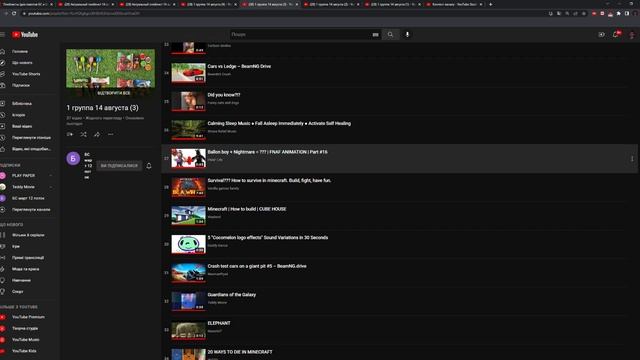Viewport: 640px width, 360px height.
Task: Open Переглянути пізніше in sidebar
Action: (x=31, y=138)
